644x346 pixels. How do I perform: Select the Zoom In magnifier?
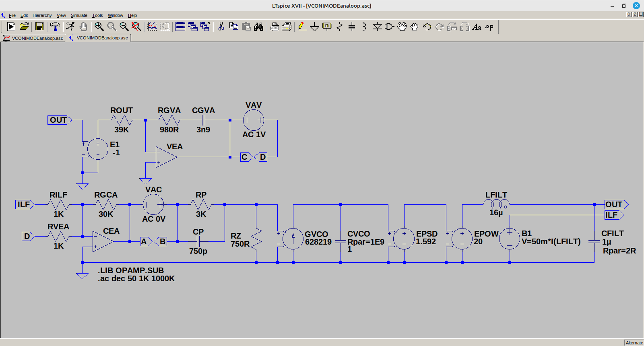[x=99, y=27]
